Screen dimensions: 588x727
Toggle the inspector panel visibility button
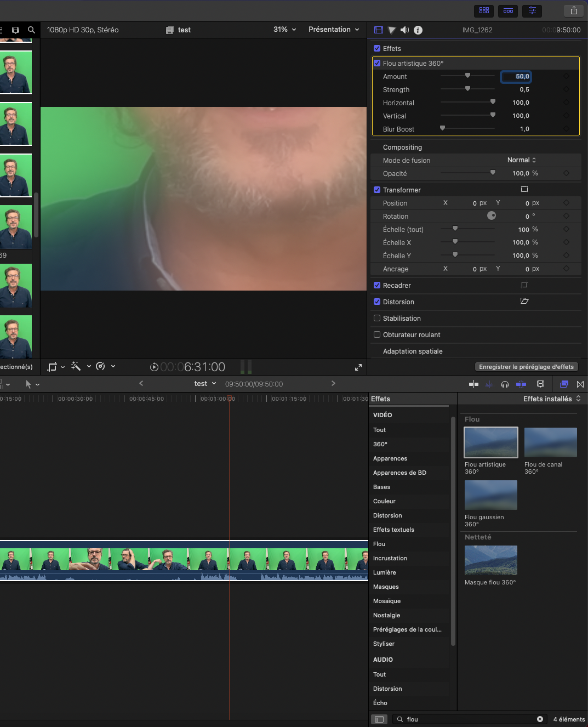[x=532, y=10]
